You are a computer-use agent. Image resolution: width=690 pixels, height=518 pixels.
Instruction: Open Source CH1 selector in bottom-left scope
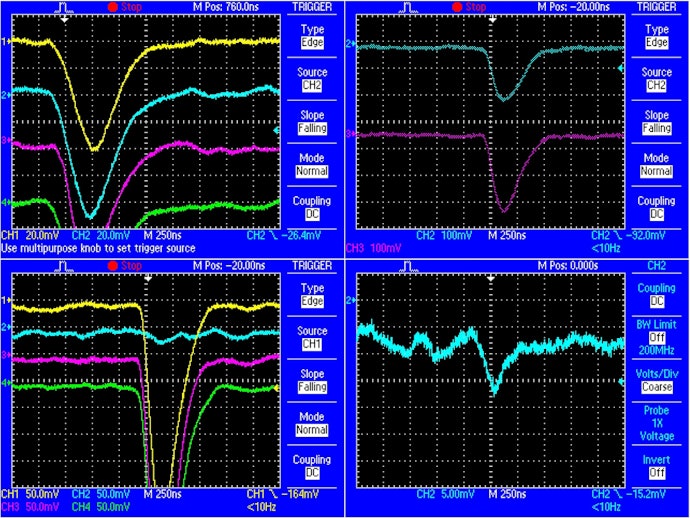pyautogui.click(x=312, y=338)
